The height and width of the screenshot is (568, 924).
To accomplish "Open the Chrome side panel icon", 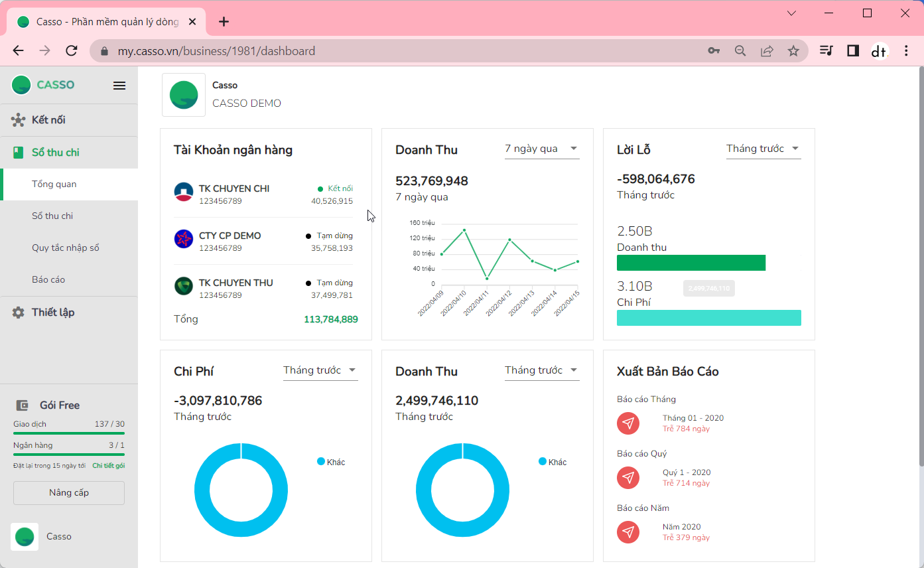I will (853, 50).
